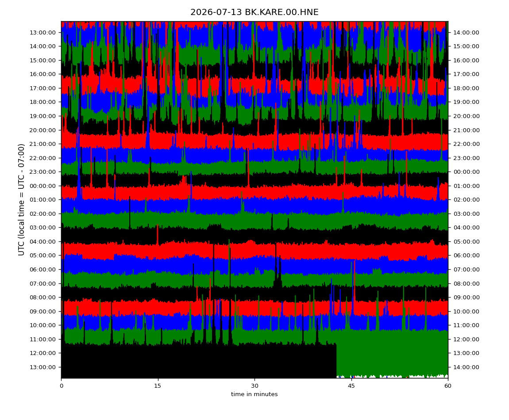Select the 14:00:00 local time top-right label
The height and width of the screenshot is (420, 509).
(466, 32)
